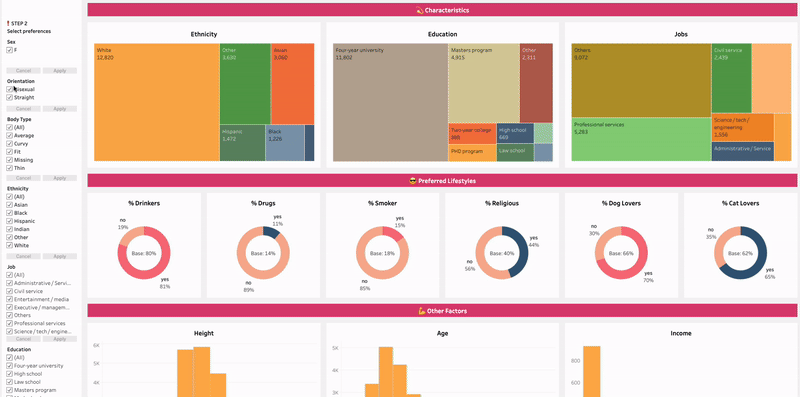Select the Asian 3,060 block in Ethnicity treemap
The image size is (800, 397).
[293, 84]
